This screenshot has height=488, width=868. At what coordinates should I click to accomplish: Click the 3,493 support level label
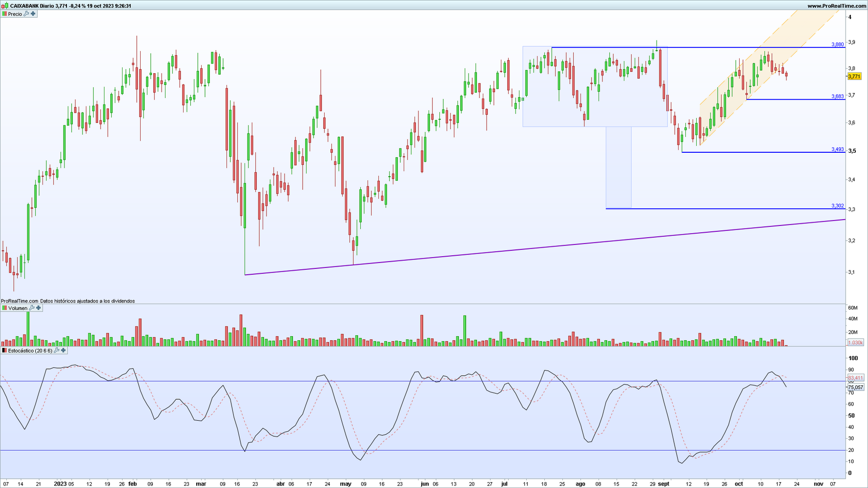point(837,149)
